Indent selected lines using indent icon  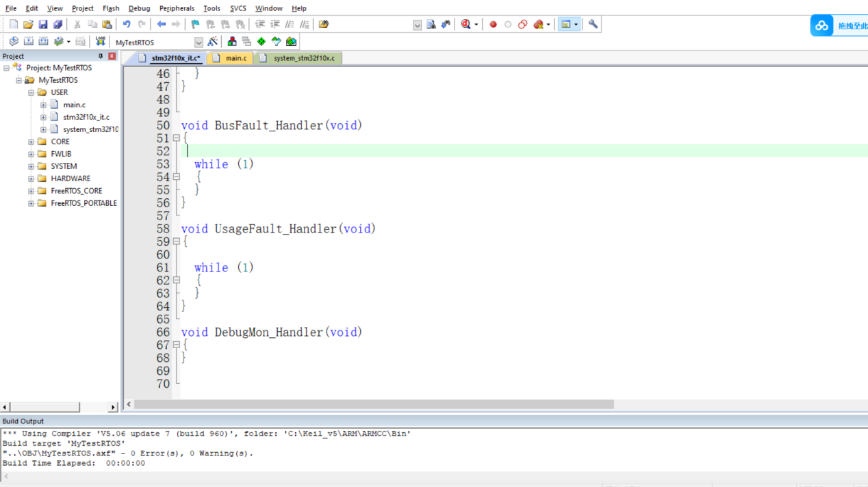point(260,25)
